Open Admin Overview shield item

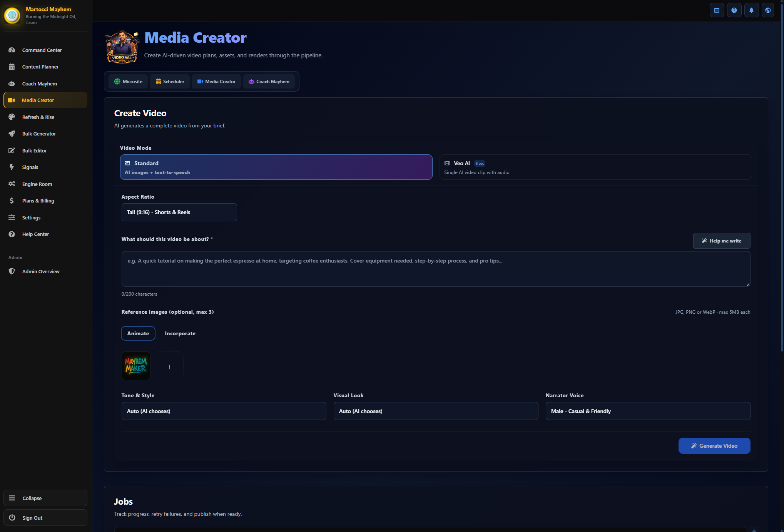point(40,271)
